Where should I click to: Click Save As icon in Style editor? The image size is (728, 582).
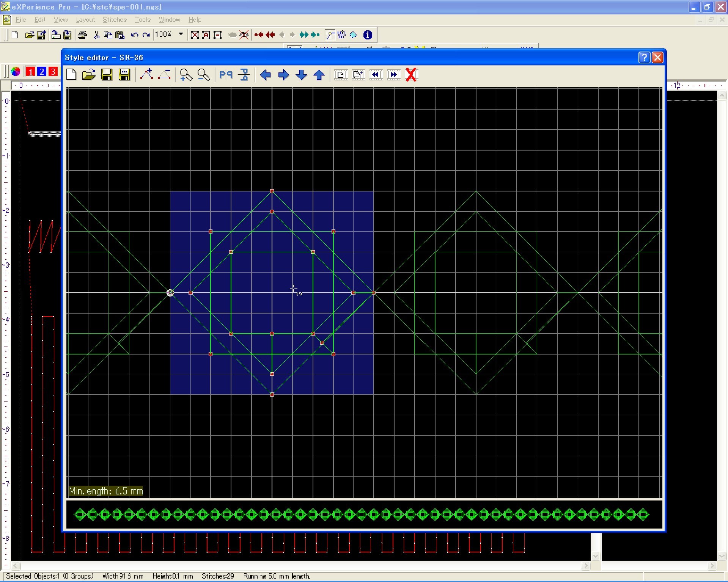coord(124,75)
